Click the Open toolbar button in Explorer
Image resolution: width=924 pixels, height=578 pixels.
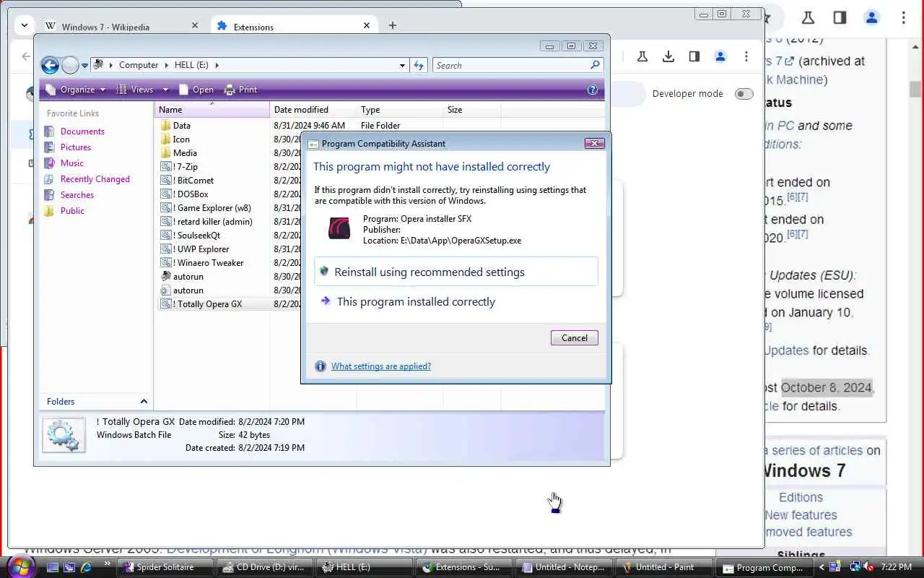pos(196,90)
